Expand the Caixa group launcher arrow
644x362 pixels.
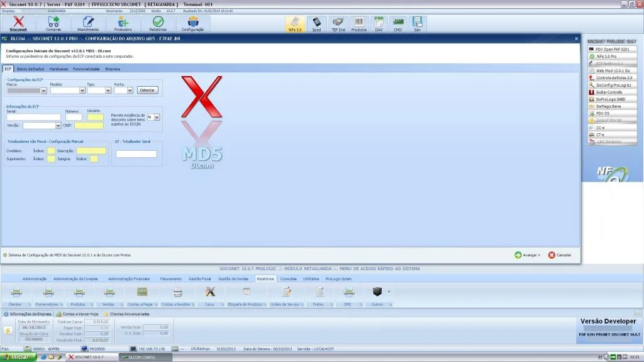point(222,305)
